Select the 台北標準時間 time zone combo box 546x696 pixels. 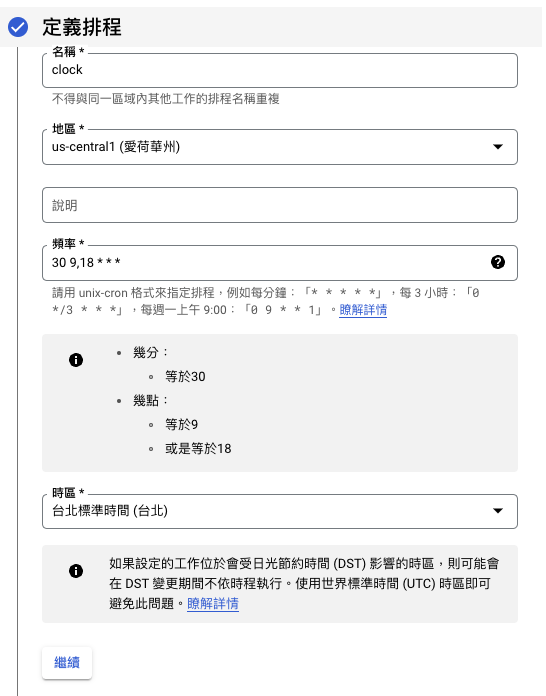(x=280, y=511)
